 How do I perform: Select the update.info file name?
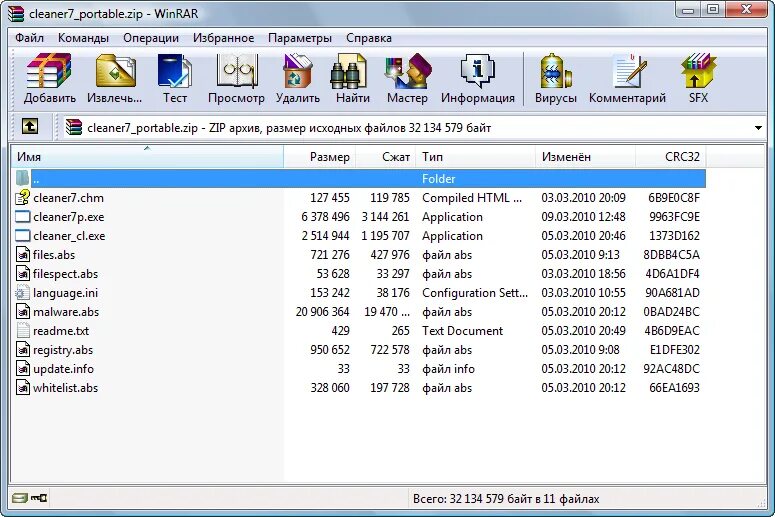tap(63, 369)
